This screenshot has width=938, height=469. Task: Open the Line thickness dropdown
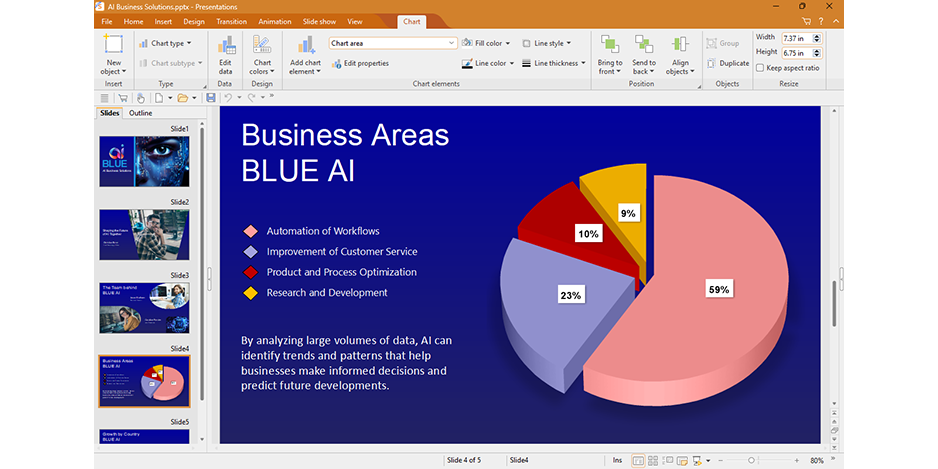pyautogui.click(x=558, y=63)
